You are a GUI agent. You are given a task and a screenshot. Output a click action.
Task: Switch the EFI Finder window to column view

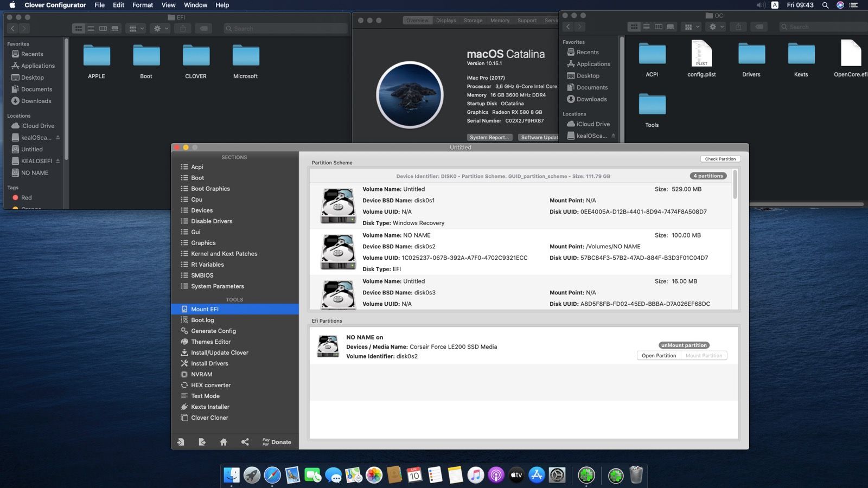103,29
